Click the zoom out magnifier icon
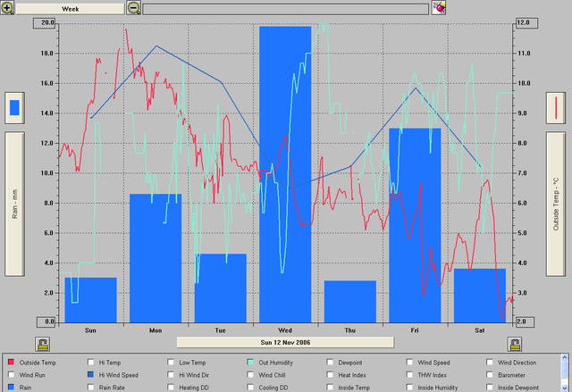572x392 pixels. point(133,8)
